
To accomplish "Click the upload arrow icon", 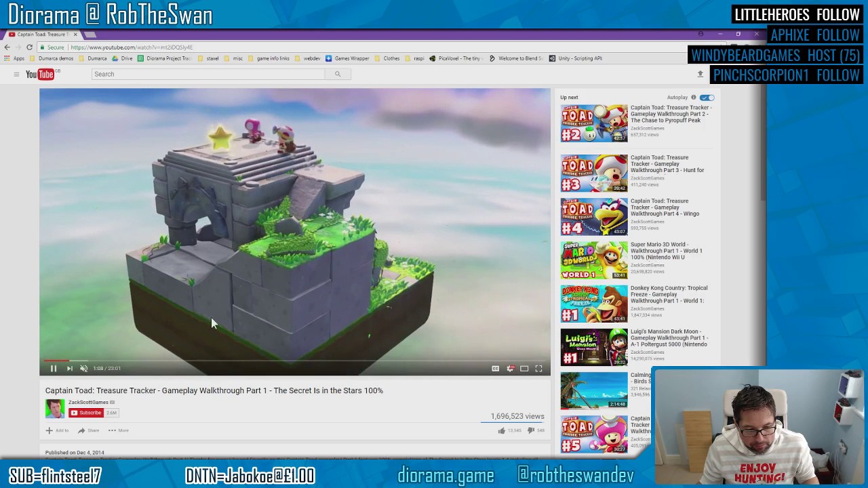I will (700, 74).
